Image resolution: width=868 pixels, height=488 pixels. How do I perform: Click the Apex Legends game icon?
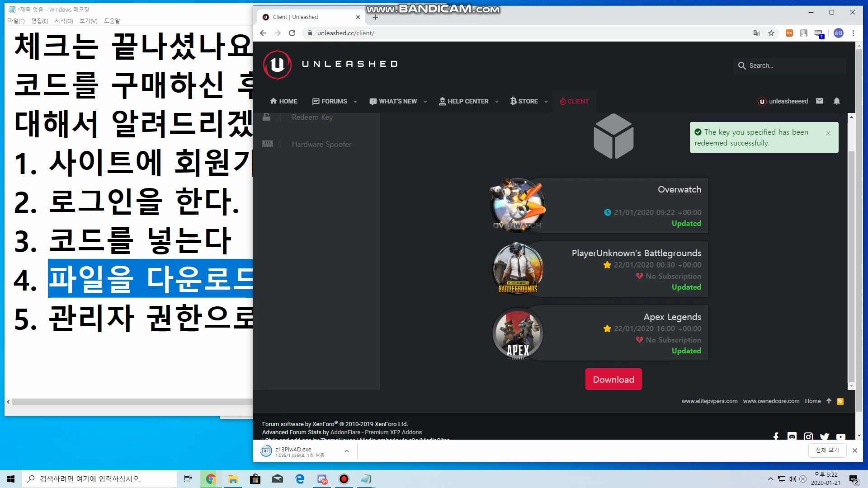518,333
